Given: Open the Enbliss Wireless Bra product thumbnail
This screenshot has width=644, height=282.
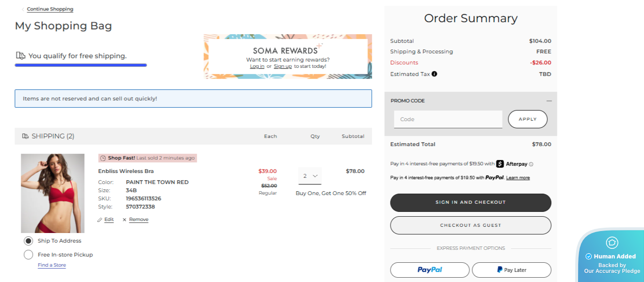Looking at the screenshot, I should click(x=52, y=193).
